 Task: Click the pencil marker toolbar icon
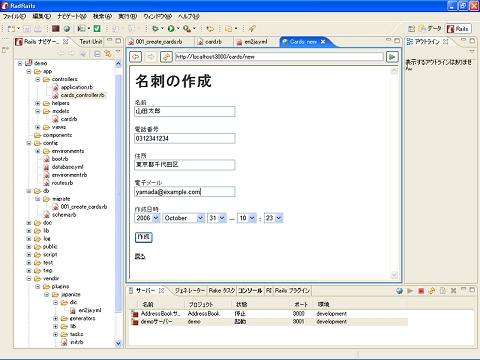252,29
